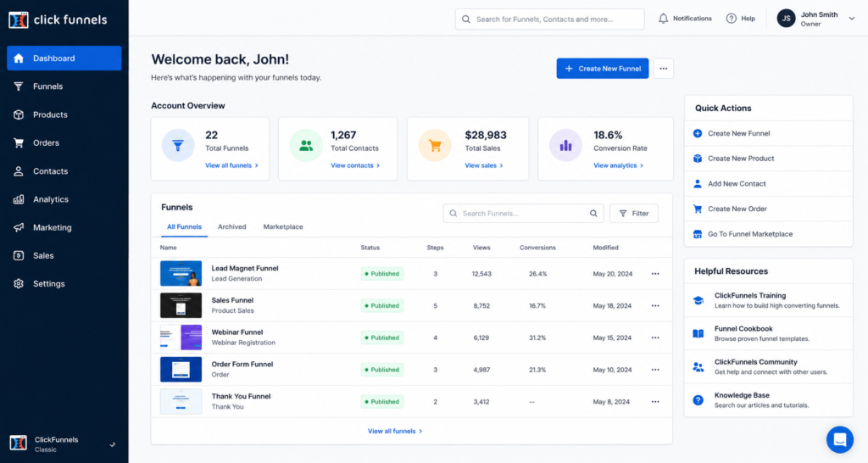The height and width of the screenshot is (463, 868).
Task: Click the Add New Contact person icon
Action: coord(698,184)
